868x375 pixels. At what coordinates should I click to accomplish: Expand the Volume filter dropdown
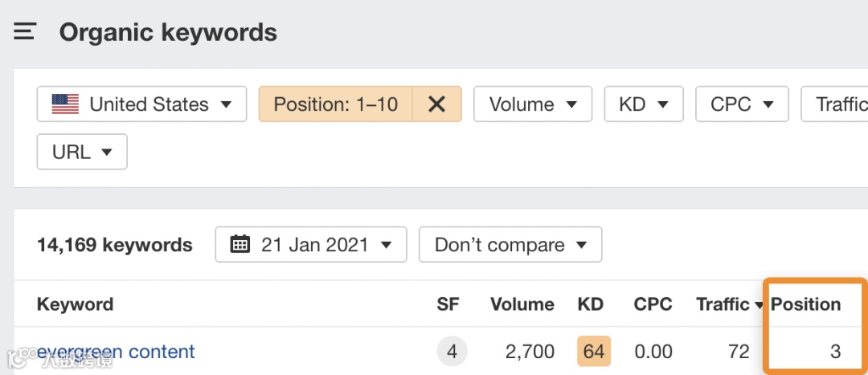tap(532, 104)
